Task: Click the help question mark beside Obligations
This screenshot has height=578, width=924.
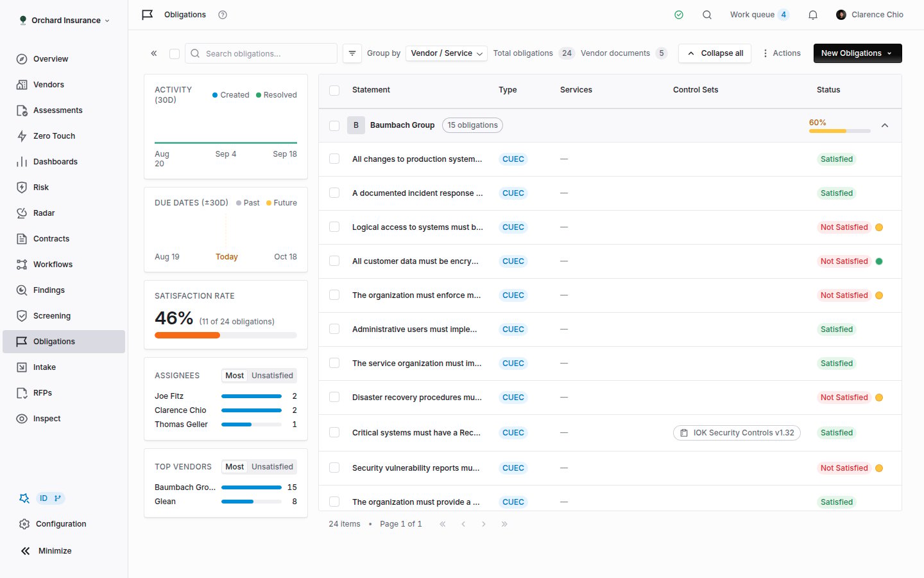Action: (x=223, y=15)
